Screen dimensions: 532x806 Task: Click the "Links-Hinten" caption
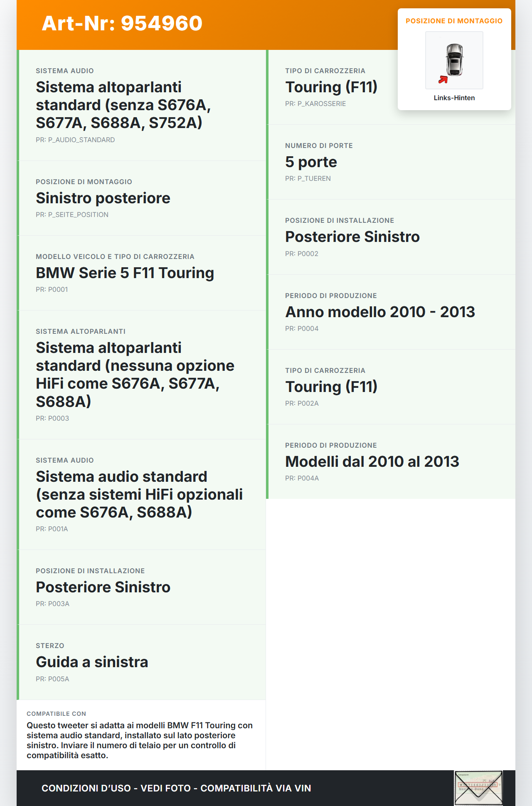pos(454,98)
